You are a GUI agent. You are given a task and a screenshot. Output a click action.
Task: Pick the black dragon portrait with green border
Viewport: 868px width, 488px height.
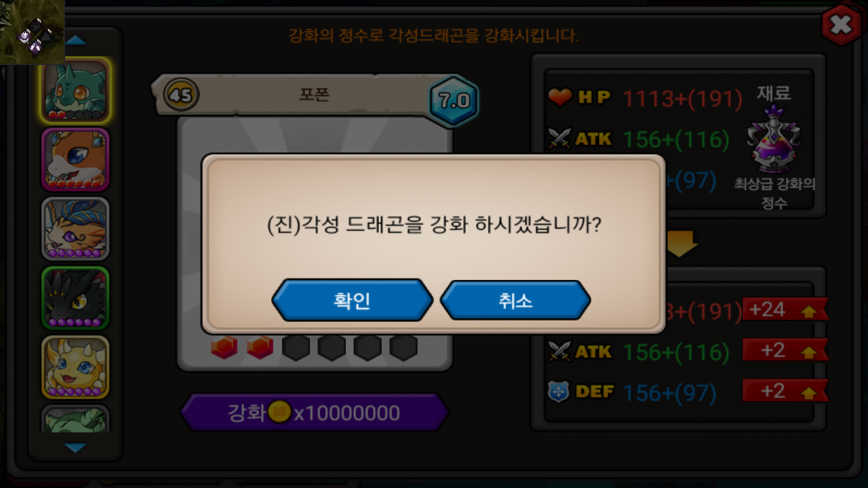point(75,298)
